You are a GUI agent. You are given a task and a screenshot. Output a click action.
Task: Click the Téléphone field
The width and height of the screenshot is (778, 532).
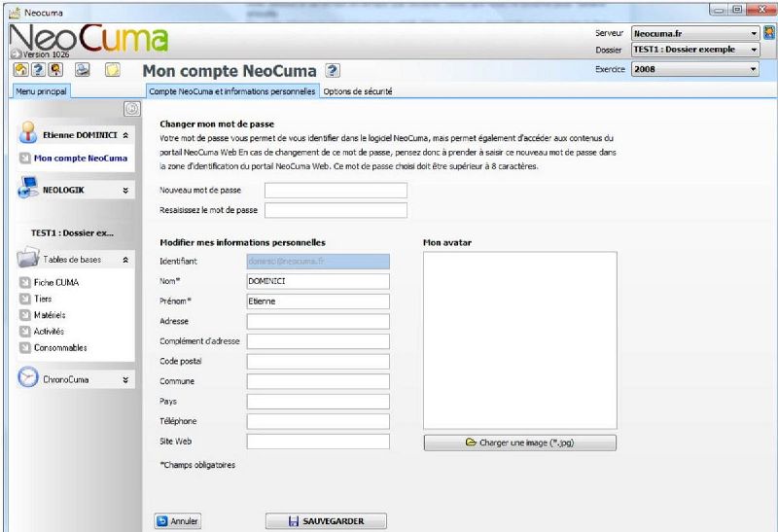(x=318, y=421)
